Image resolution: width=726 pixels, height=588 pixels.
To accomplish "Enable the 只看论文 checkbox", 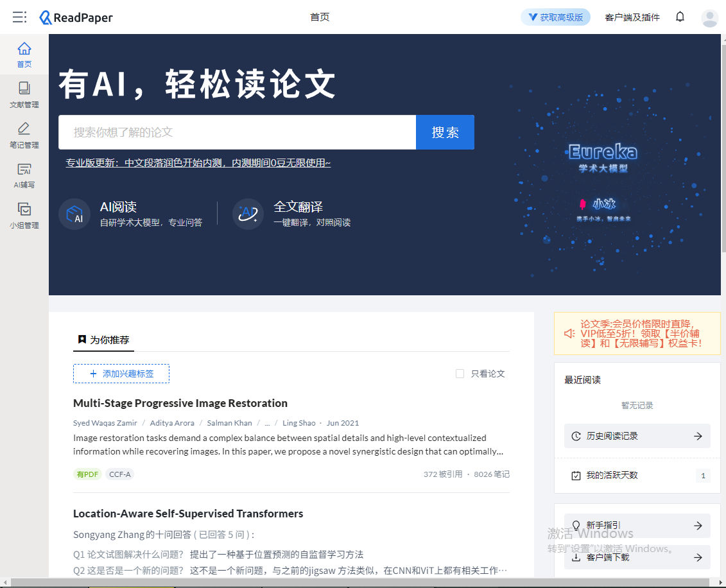I will click(x=460, y=374).
